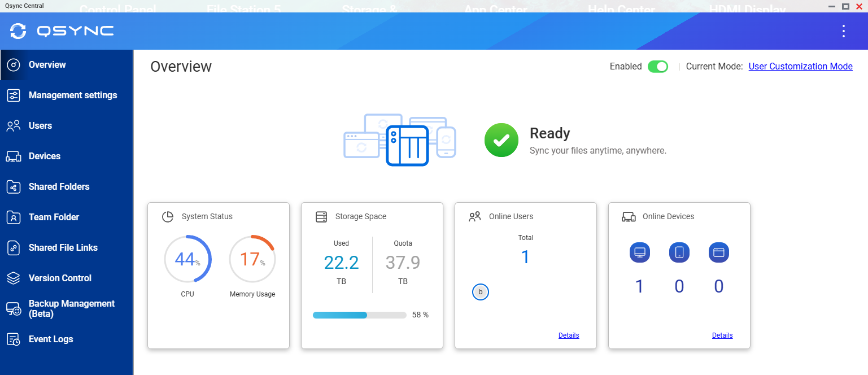Click the 'System Status' card title
This screenshot has width=868, height=375.
coord(207,217)
